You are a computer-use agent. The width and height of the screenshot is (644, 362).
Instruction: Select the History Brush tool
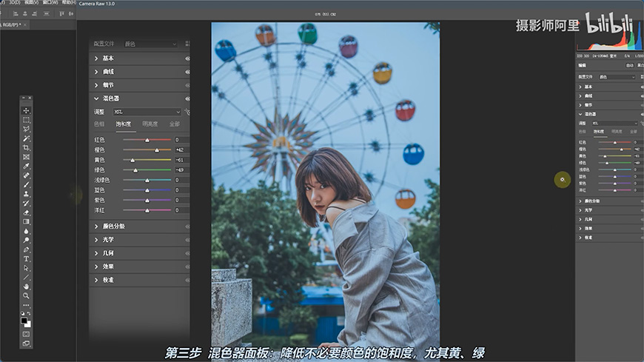point(27,203)
